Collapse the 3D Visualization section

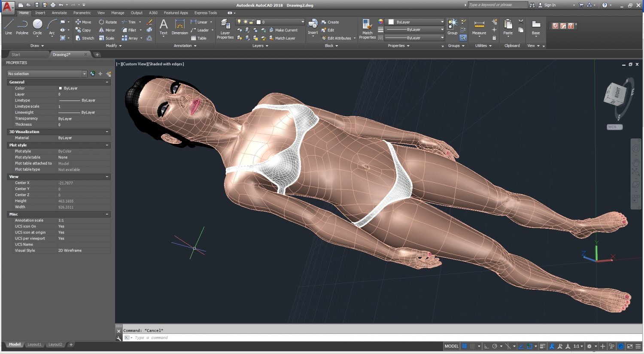click(107, 132)
